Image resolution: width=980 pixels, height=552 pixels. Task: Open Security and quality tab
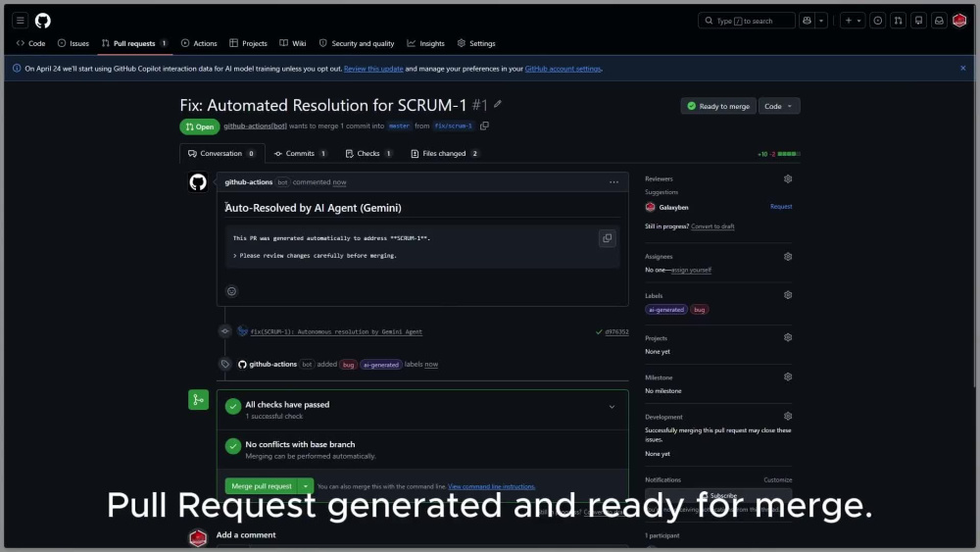[x=357, y=43]
